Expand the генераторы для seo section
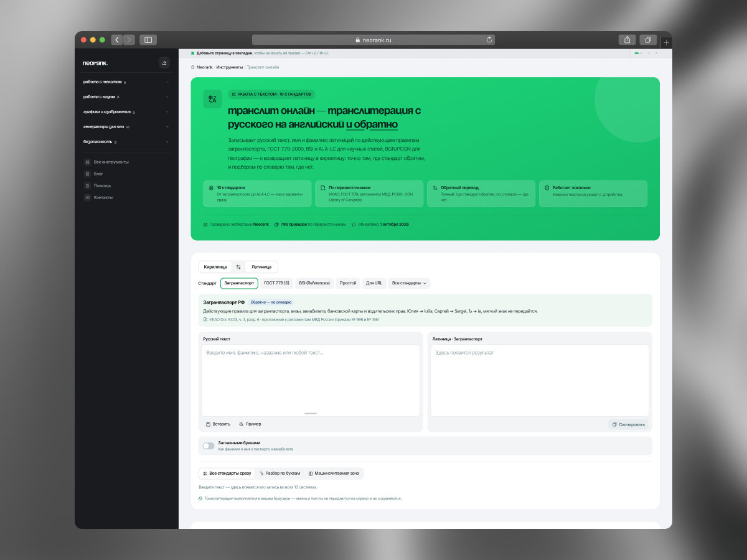The width and height of the screenshot is (747, 560). (x=126, y=127)
